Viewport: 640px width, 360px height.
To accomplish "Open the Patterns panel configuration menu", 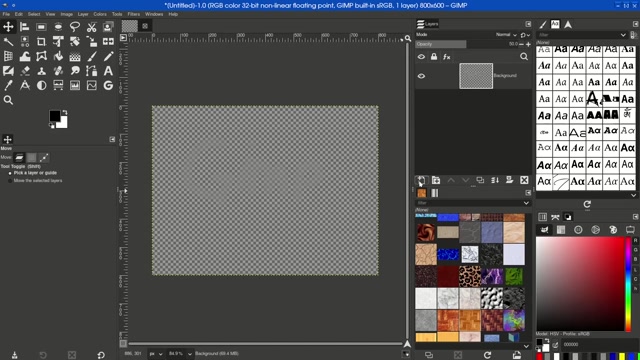I will [528, 193].
